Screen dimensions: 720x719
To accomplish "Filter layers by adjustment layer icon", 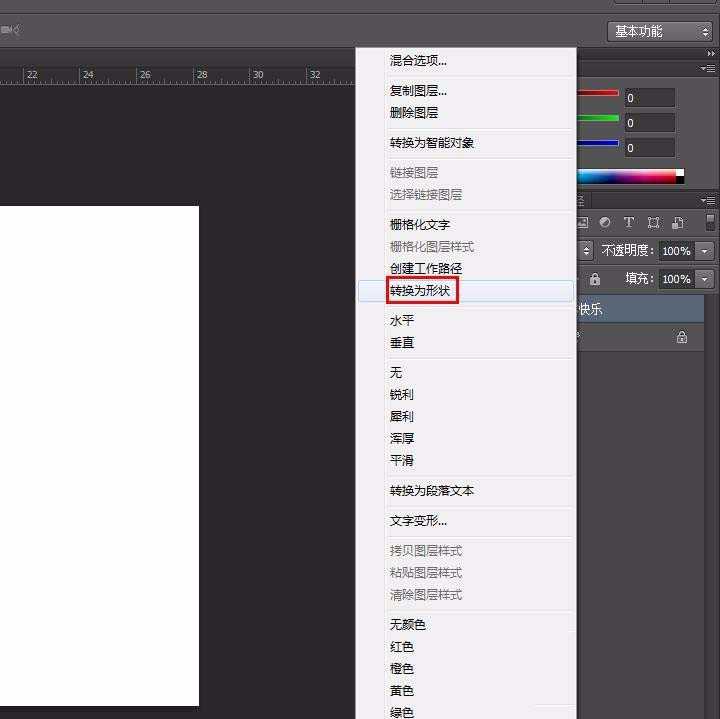I will (605, 222).
